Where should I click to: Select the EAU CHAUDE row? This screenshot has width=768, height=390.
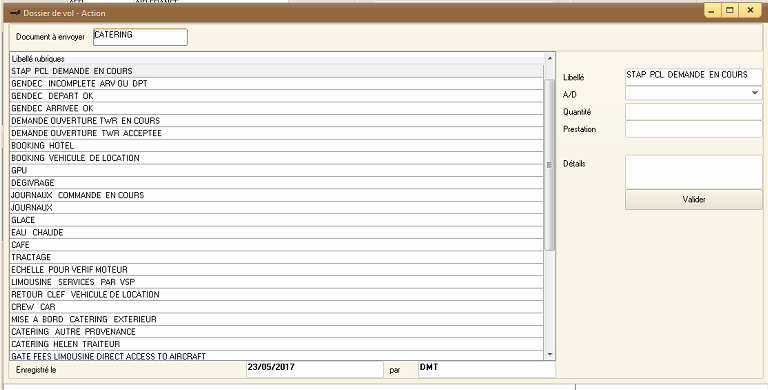click(277, 232)
